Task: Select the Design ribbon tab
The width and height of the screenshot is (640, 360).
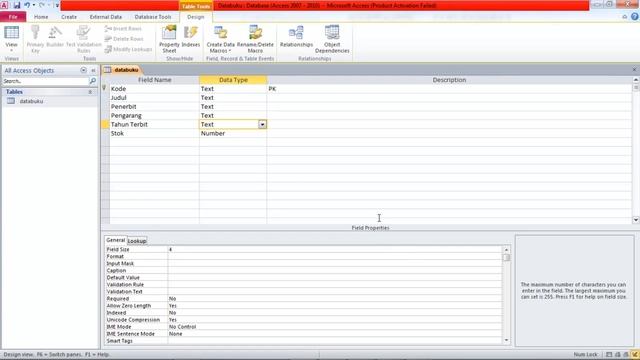Action: click(196, 17)
